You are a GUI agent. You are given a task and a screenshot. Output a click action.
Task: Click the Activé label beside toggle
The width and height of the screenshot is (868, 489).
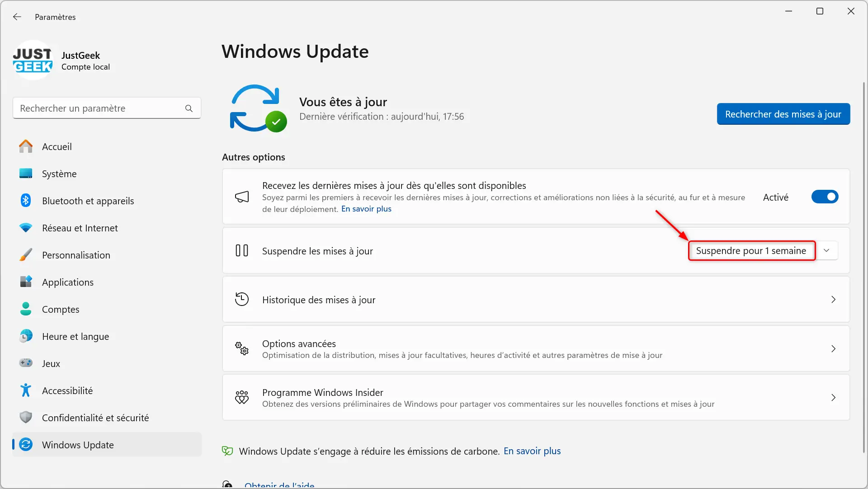tap(776, 197)
